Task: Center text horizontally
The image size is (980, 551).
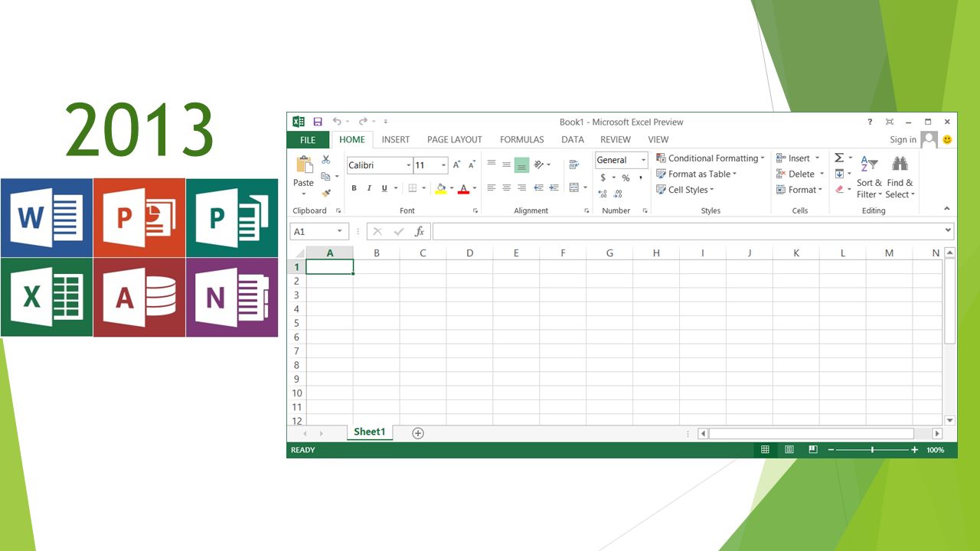Action: pyautogui.click(x=506, y=187)
